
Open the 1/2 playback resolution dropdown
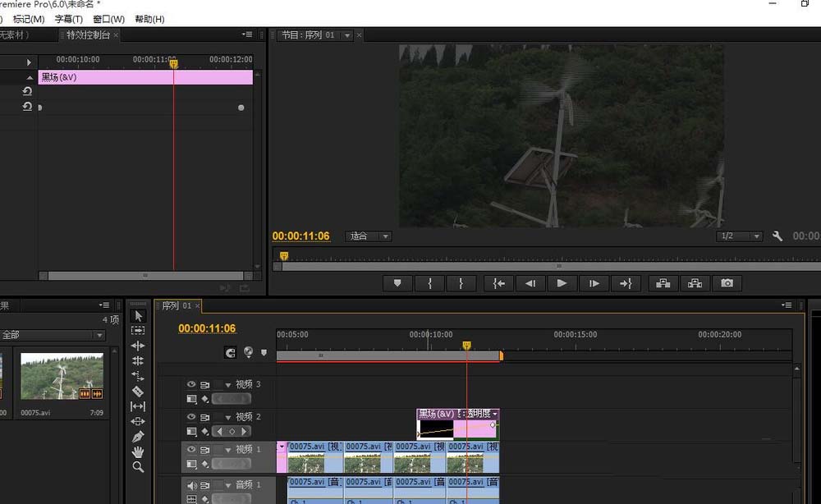click(738, 236)
